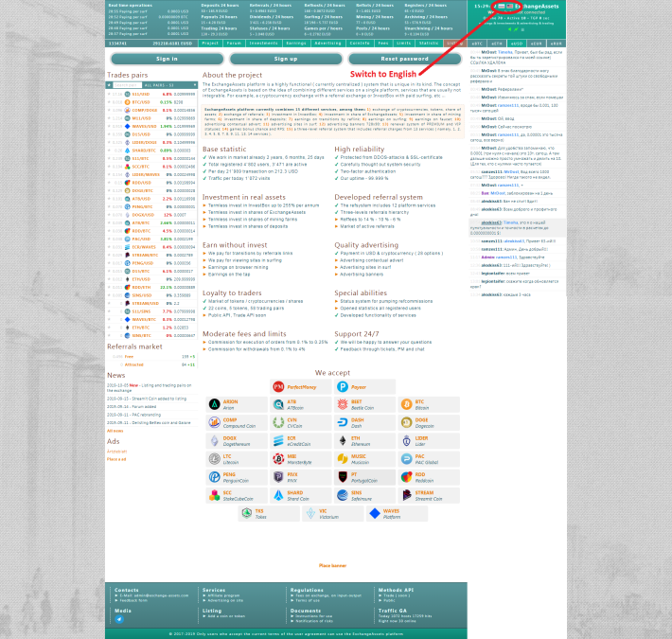Open the Forum menu tab
672x639 pixels.
[x=234, y=44]
